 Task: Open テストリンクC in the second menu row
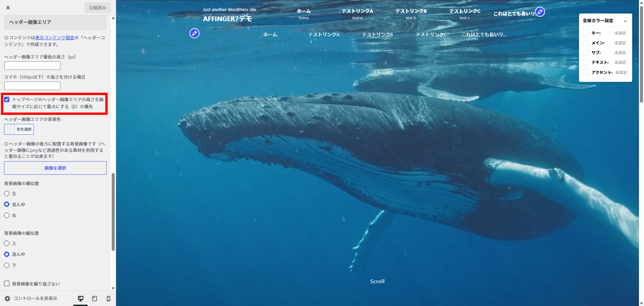pos(431,35)
